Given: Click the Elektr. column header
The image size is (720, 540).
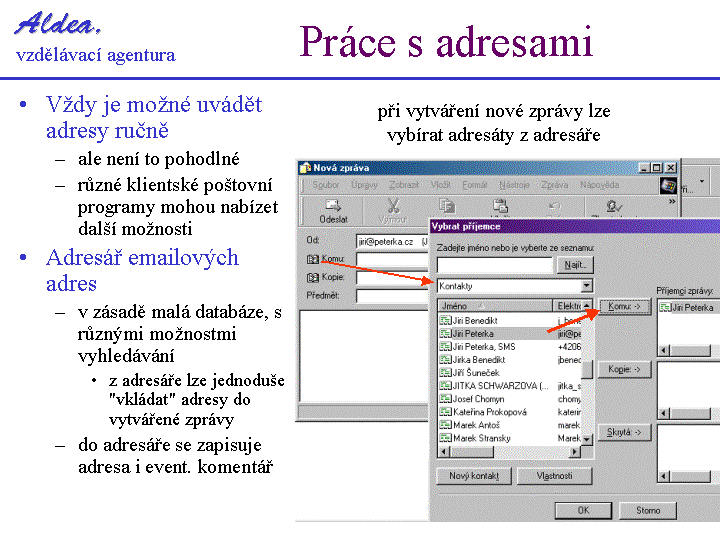Looking at the screenshot, I should pos(567,306).
